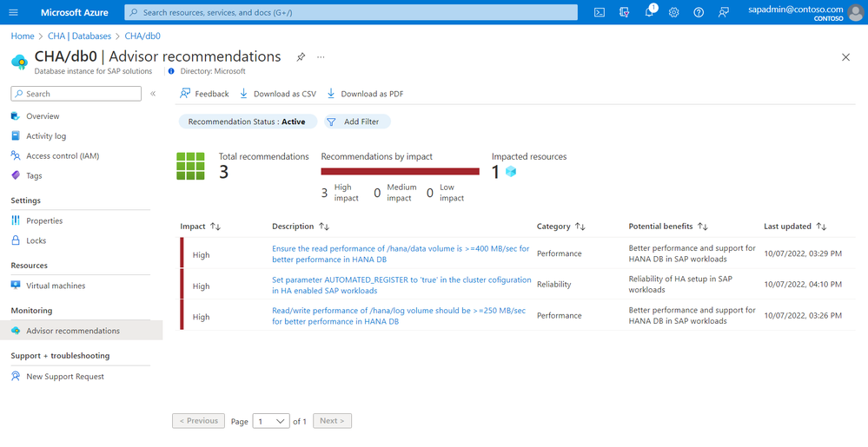
Task: Sort by Last updated column
Action: point(795,227)
